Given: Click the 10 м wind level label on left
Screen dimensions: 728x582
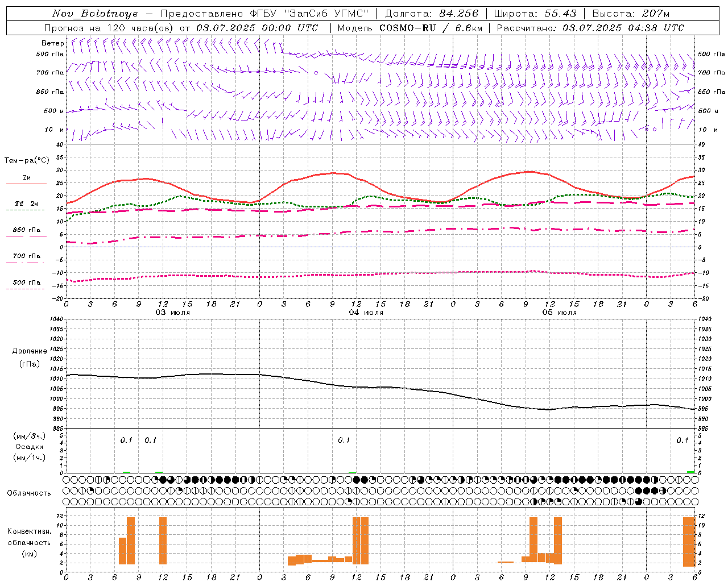Looking at the screenshot, I should [x=55, y=130].
